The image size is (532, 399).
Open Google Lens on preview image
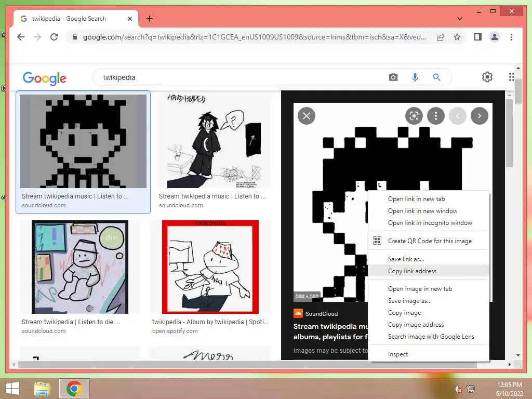(414, 116)
